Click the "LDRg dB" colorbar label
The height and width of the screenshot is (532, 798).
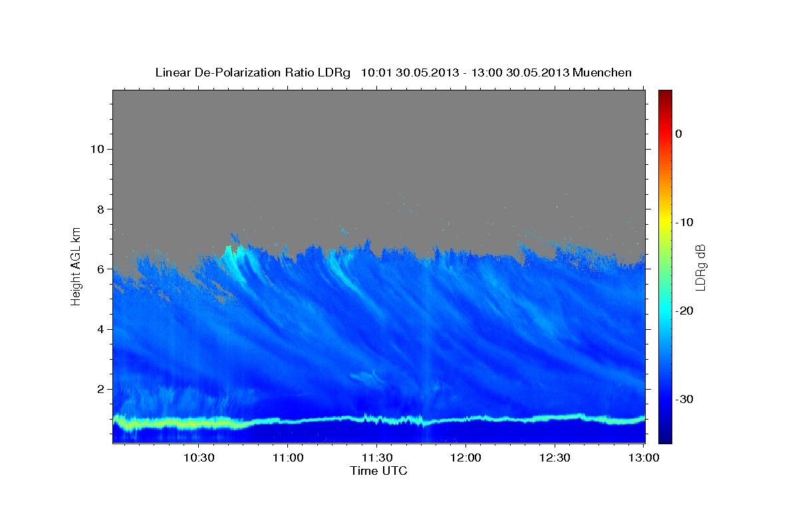click(x=700, y=267)
